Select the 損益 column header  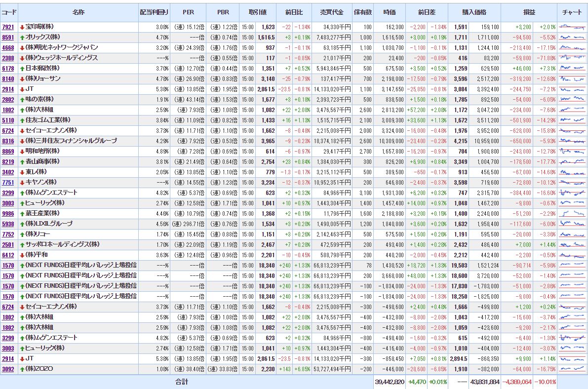[529, 12]
